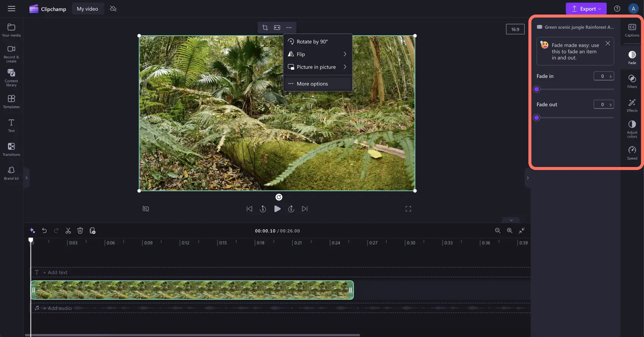This screenshot has height=337, width=644.
Task: Open the Fade tab
Action: 632,57
